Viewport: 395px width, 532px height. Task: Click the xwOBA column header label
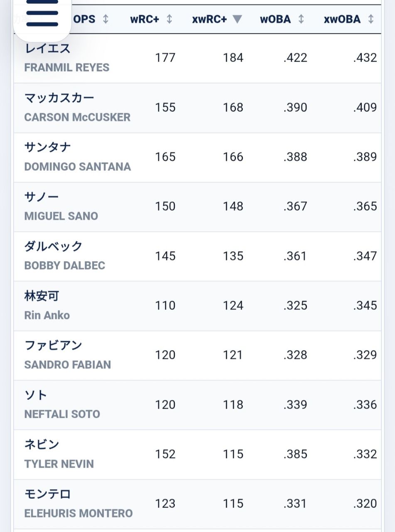click(342, 19)
